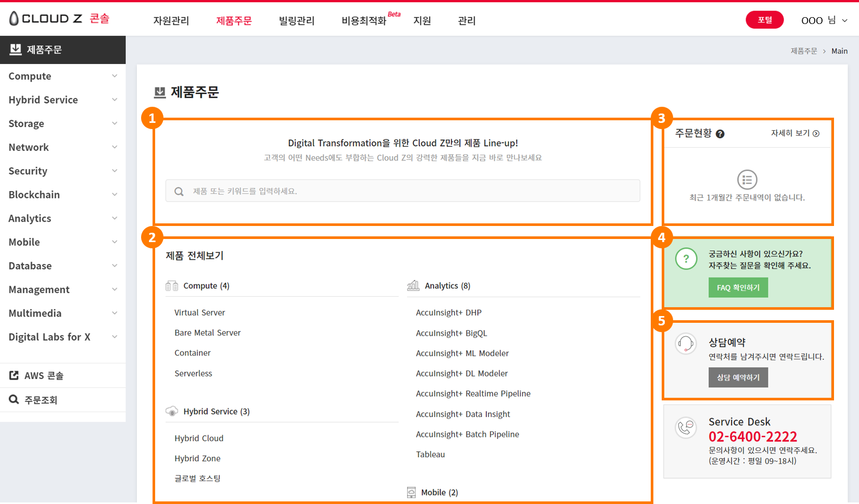
Task: Click the green FAQ question mark icon
Action: 686,258
